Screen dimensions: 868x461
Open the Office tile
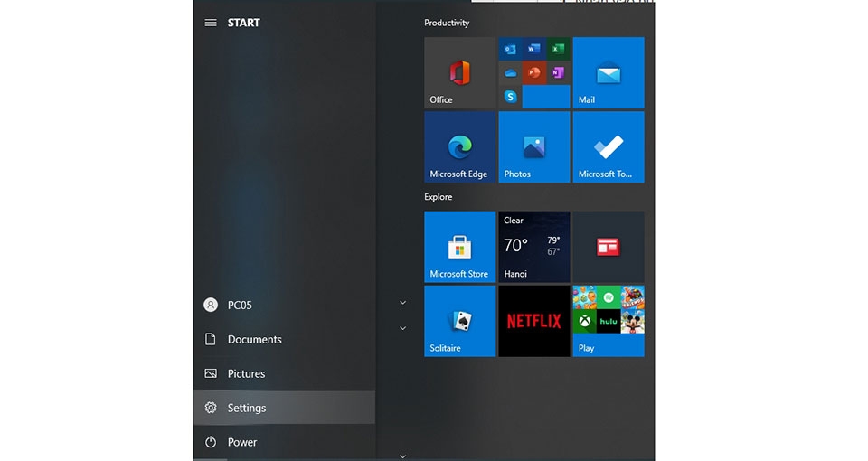(459, 72)
